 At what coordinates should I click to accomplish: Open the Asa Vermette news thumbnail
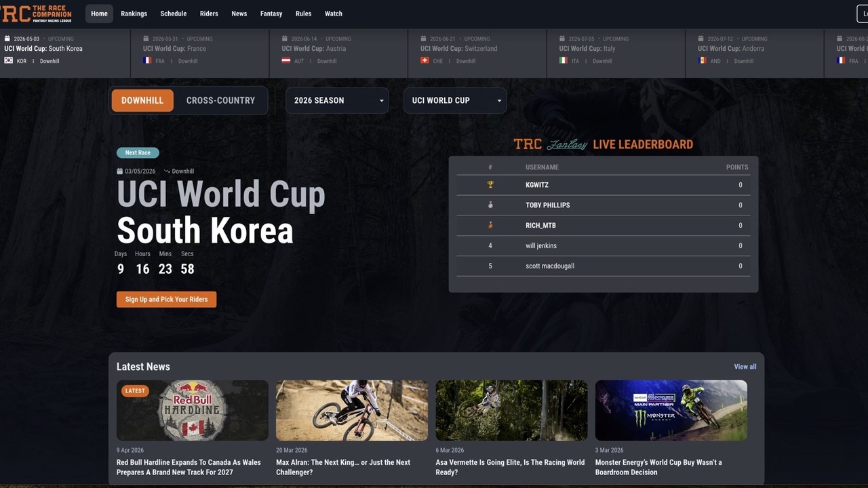[x=511, y=411]
